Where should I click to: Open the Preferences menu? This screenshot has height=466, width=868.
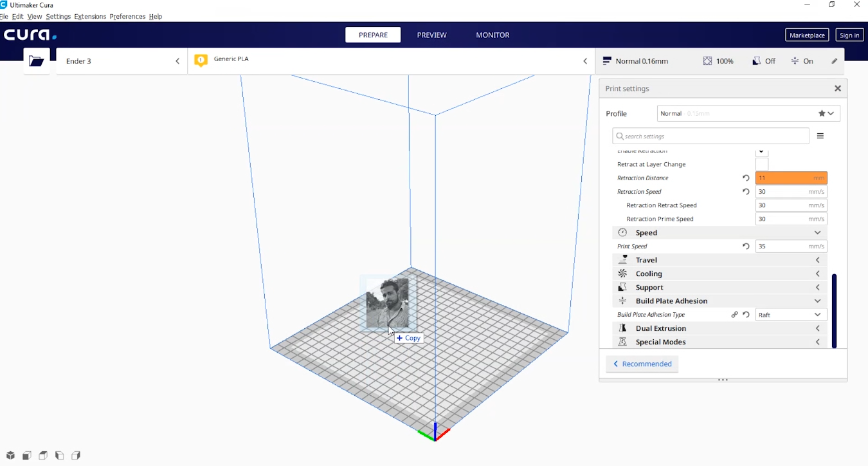click(x=127, y=16)
